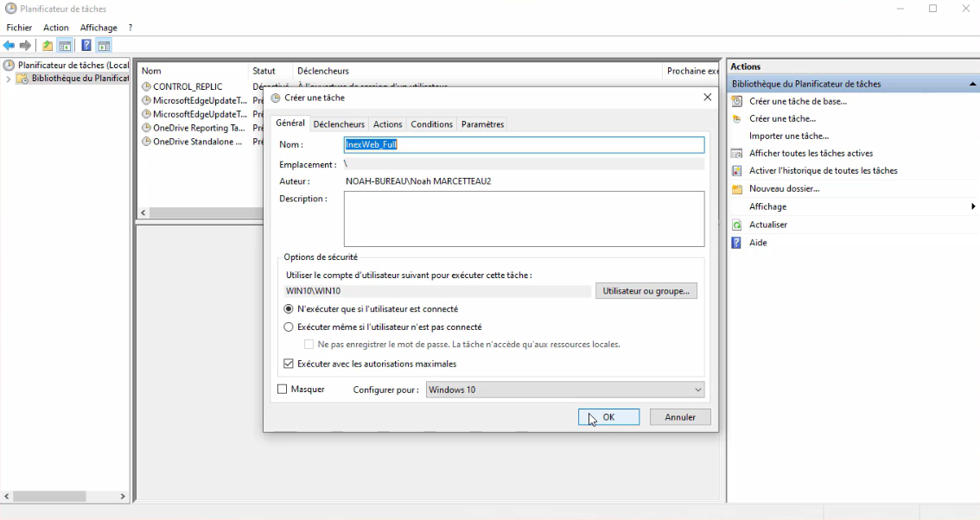Open the 'Affichage' menu in menu bar
The width and height of the screenshot is (980, 520).
[99, 28]
